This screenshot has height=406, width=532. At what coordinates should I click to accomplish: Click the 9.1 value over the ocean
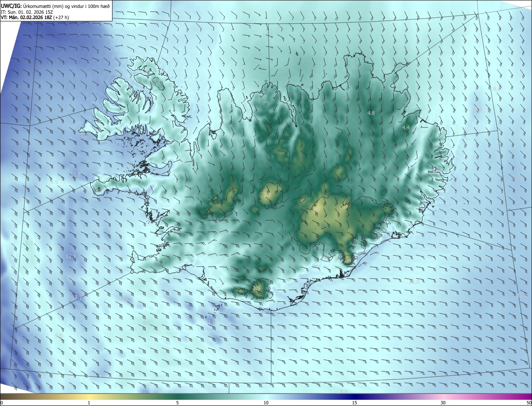pos(147,323)
